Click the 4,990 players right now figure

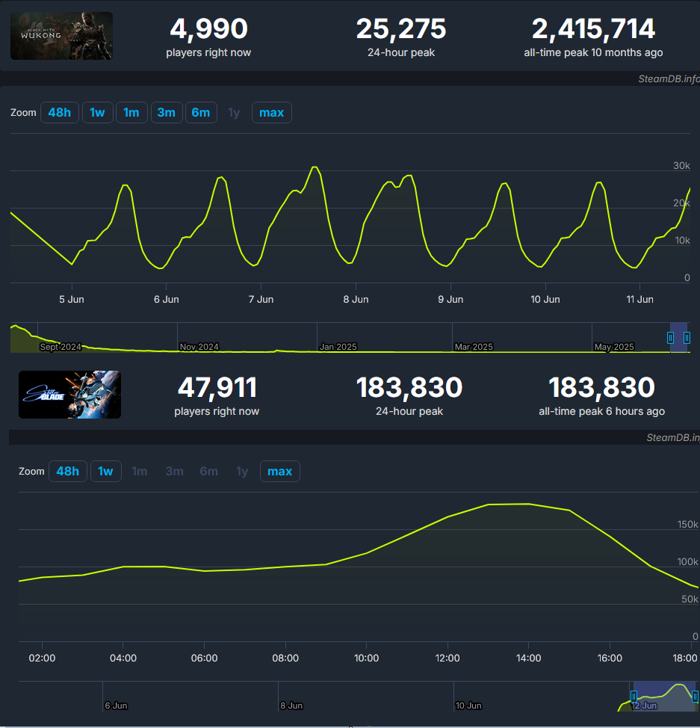coord(208,29)
